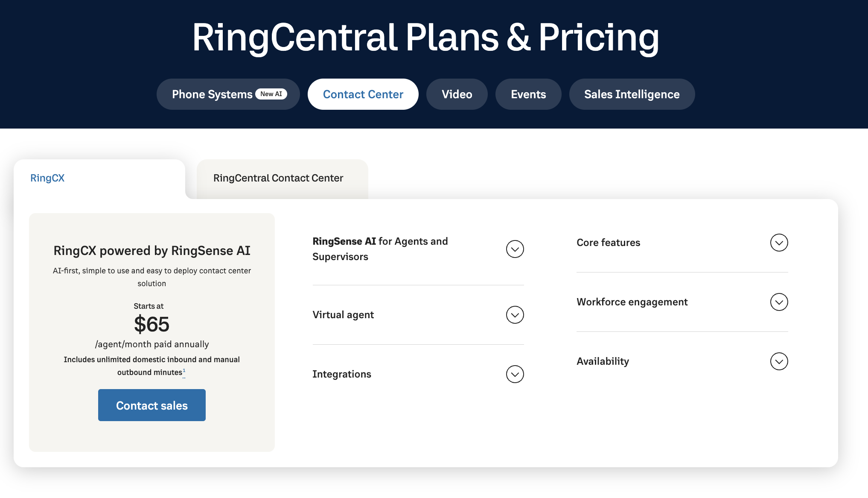Click the Integrations chevron circle icon
Screen dimensions: 868x498
[x=515, y=374]
